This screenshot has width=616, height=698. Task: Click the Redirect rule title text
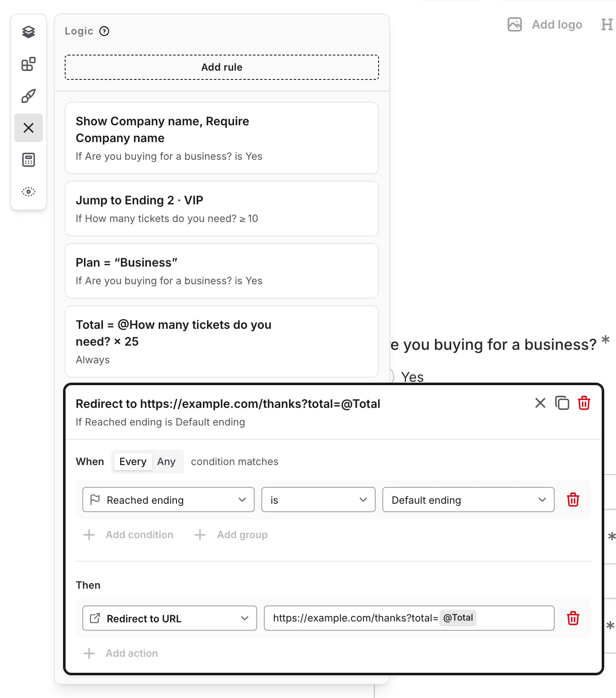coord(228,404)
